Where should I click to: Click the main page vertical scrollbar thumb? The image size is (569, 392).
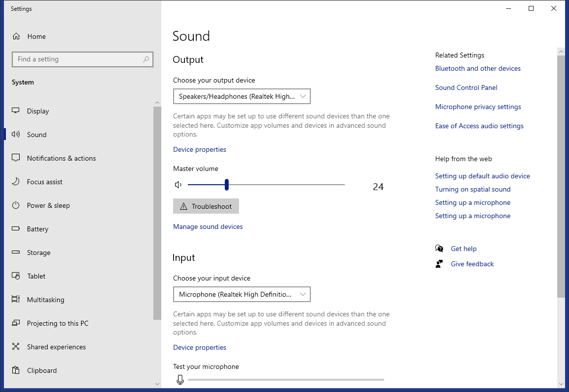(561, 177)
